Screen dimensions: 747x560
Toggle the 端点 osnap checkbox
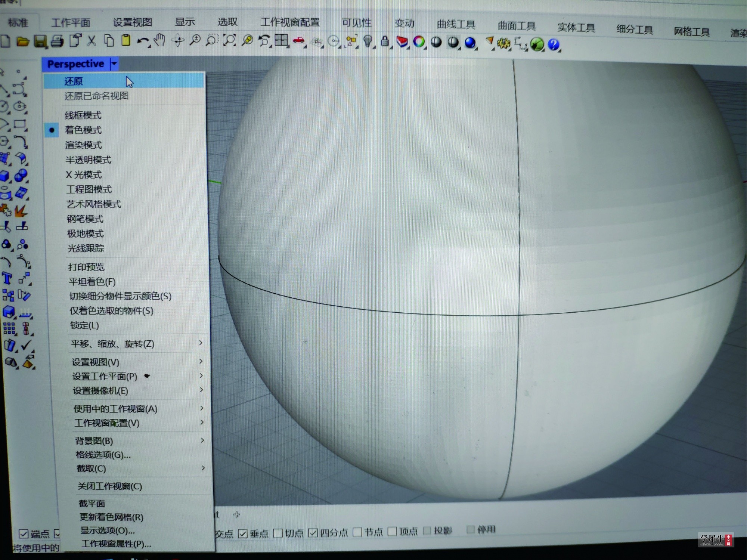click(x=23, y=534)
